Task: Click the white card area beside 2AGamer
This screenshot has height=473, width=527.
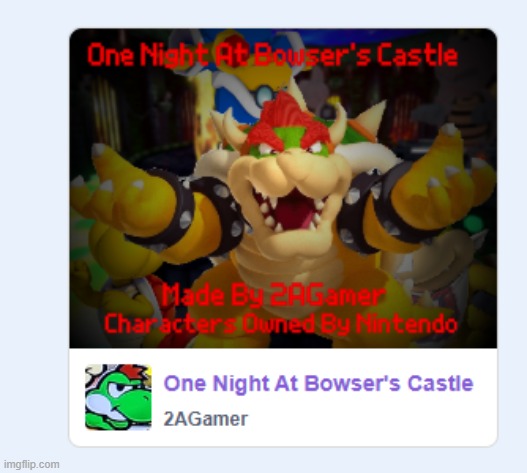Action: (x=370, y=420)
